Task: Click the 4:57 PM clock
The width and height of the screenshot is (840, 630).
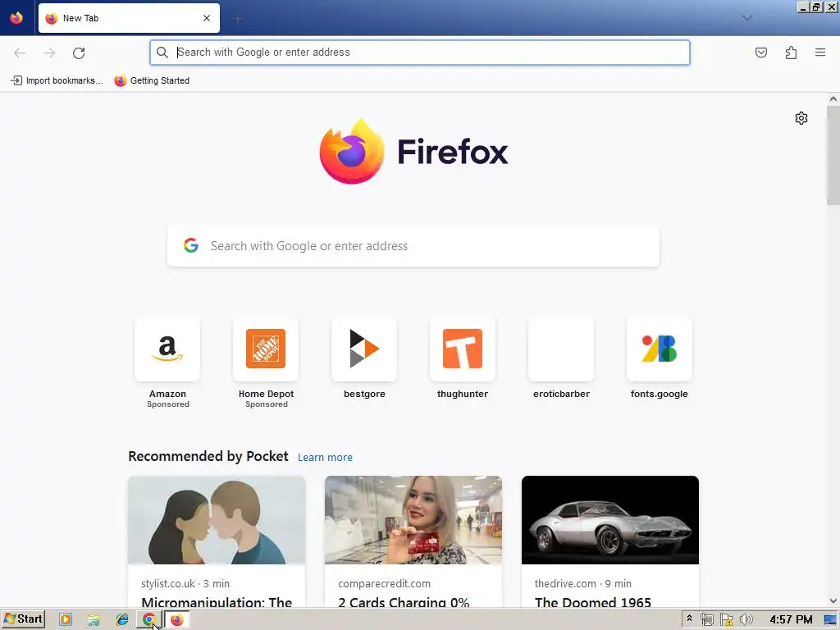Action: (791, 620)
